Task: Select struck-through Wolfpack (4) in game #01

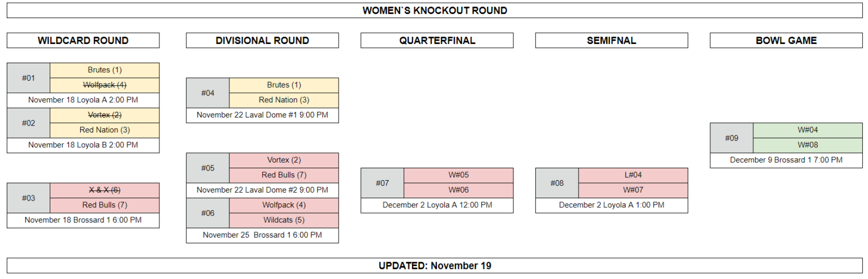Action: [x=105, y=85]
